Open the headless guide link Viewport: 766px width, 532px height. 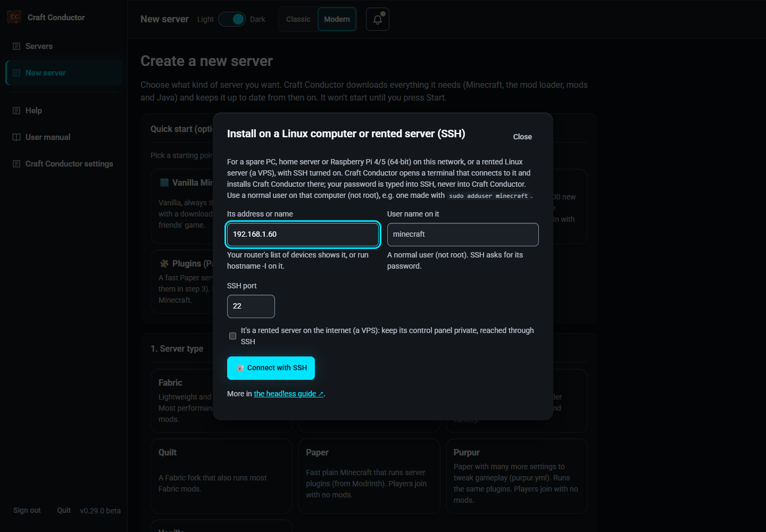pyautogui.click(x=289, y=394)
